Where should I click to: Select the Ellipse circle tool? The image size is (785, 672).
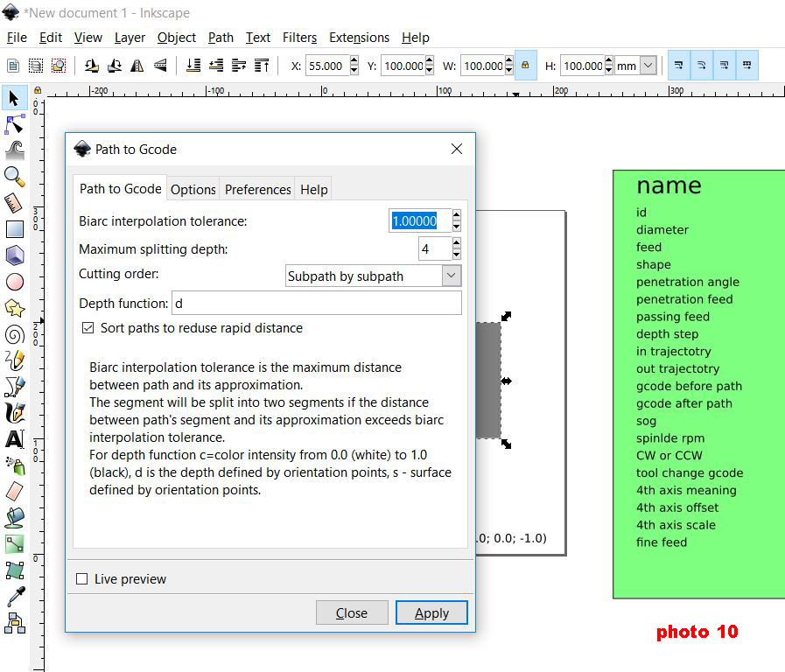pos(15,282)
